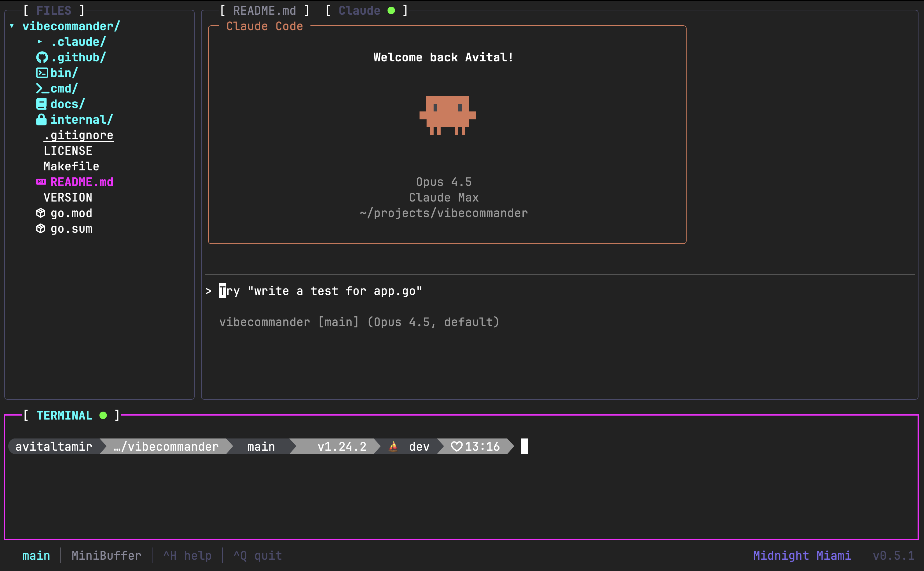Click the green status dot on Claude tab
Viewport: 924px width, 571px height.
pos(391,10)
